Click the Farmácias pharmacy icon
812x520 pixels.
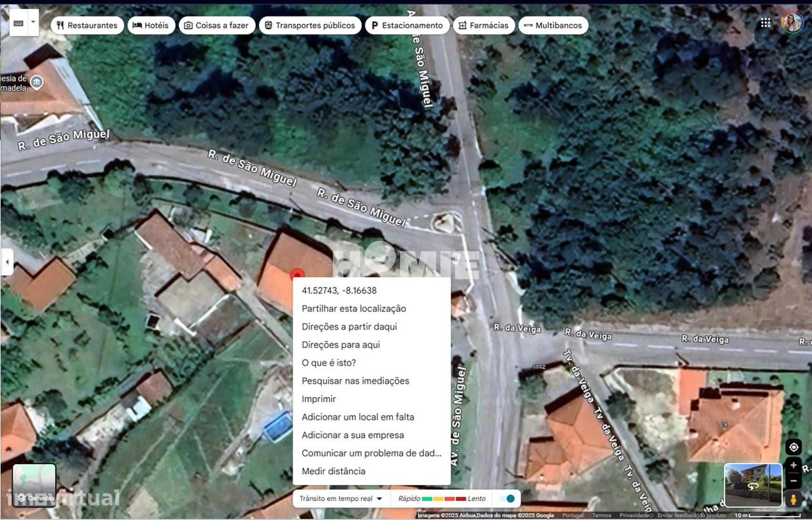tap(463, 25)
